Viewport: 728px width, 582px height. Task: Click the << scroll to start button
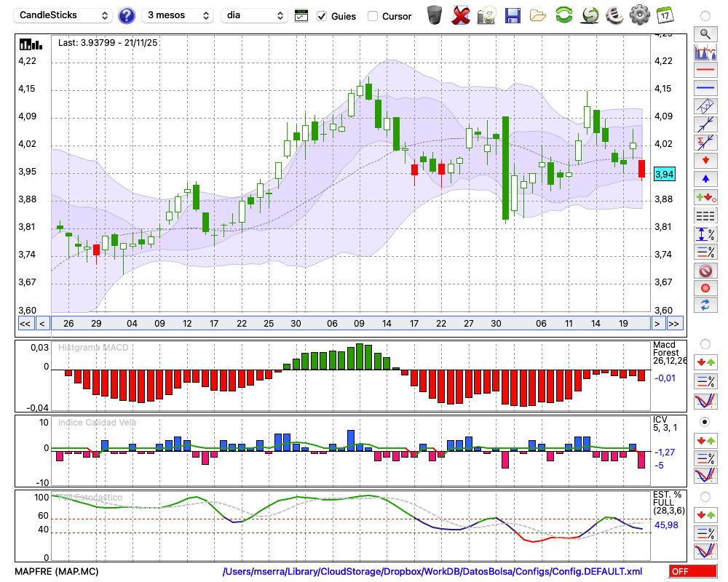[x=25, y=324]
